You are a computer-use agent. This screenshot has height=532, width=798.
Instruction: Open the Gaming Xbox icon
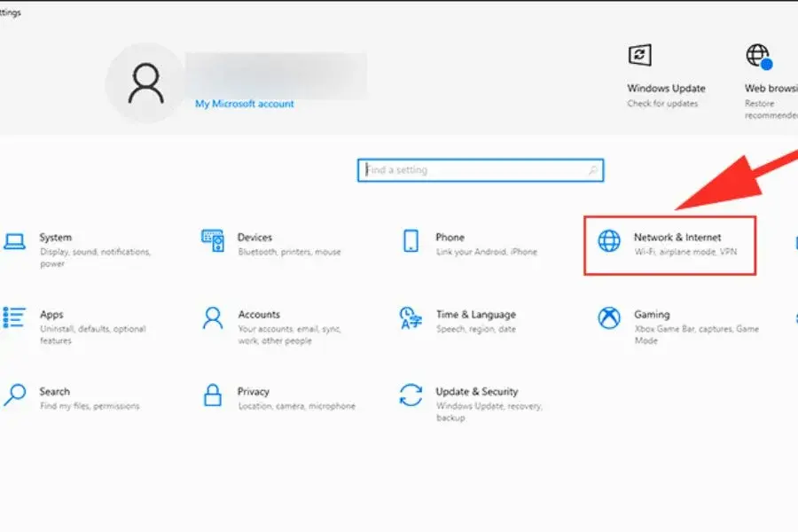(609, 318)
